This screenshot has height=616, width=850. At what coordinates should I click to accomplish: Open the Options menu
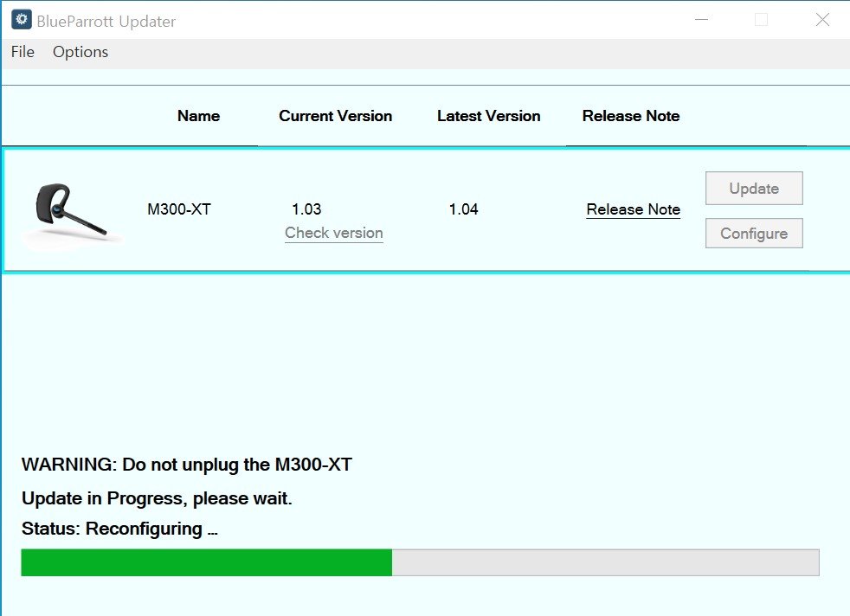[80, 52]
